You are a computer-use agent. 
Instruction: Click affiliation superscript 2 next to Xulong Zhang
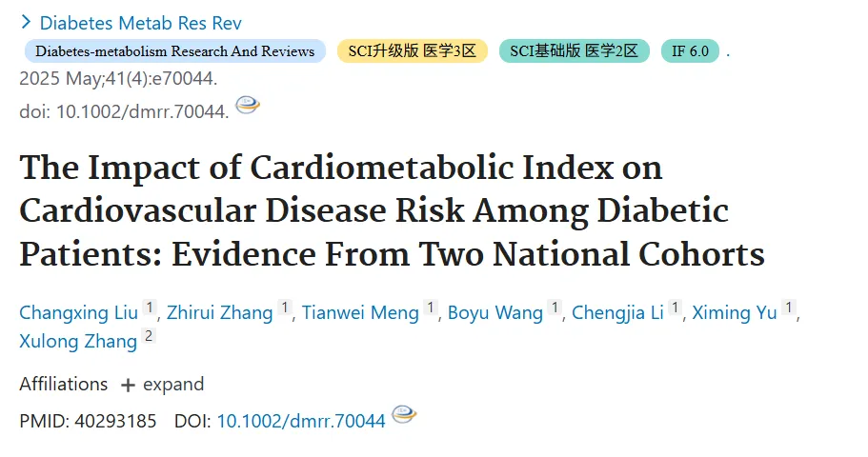pos(149,336)
